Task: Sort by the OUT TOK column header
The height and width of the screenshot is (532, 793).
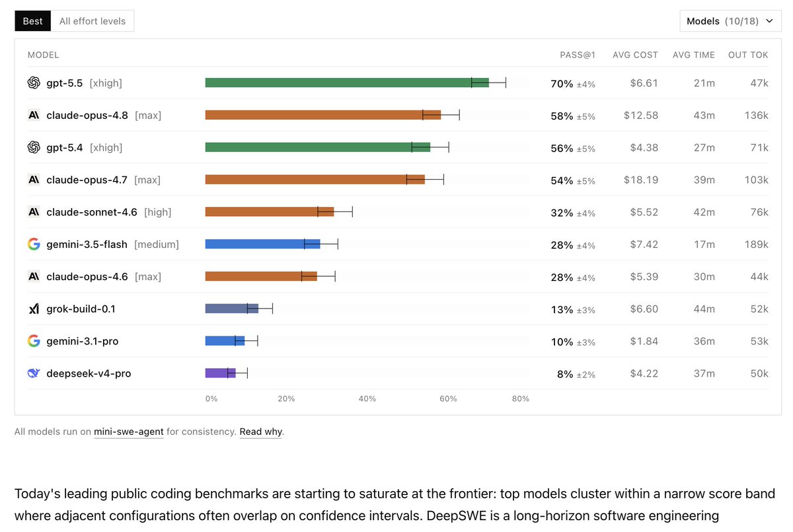Action: tap(748, 55)
